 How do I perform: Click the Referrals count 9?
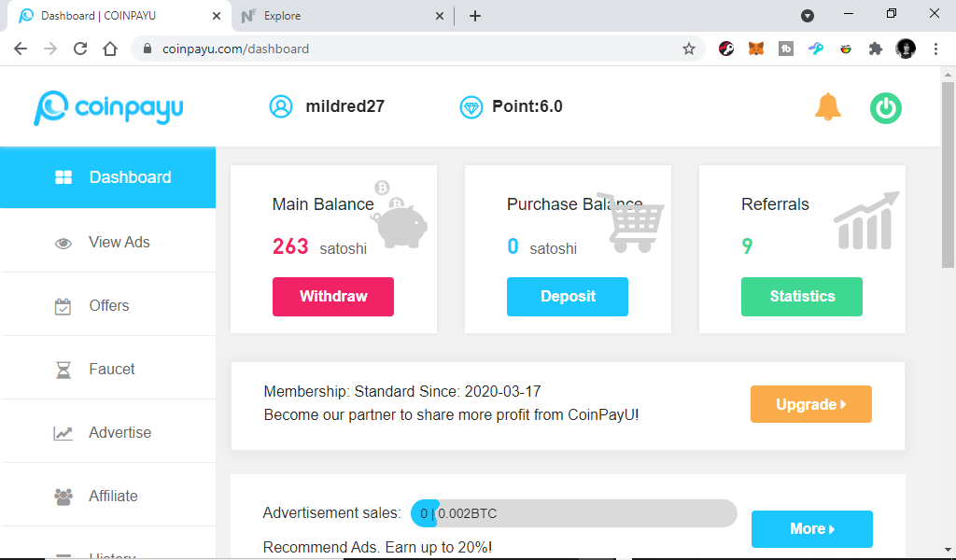click(747, 246)
